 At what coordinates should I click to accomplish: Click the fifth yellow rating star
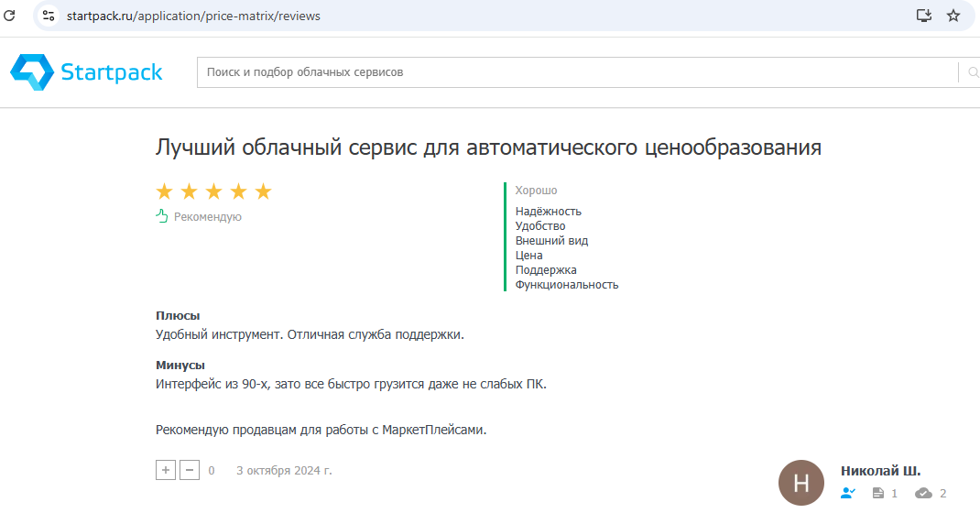point(264,191)
